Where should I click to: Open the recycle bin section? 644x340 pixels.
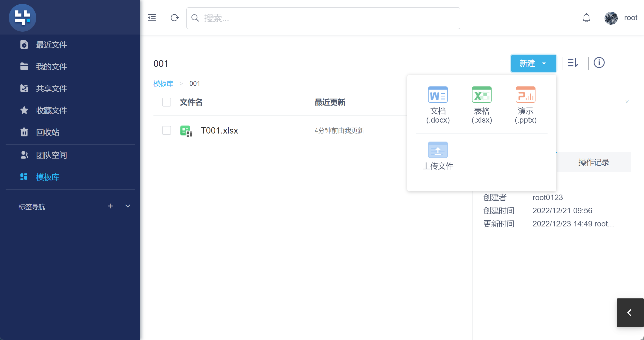tap(47, 132)
